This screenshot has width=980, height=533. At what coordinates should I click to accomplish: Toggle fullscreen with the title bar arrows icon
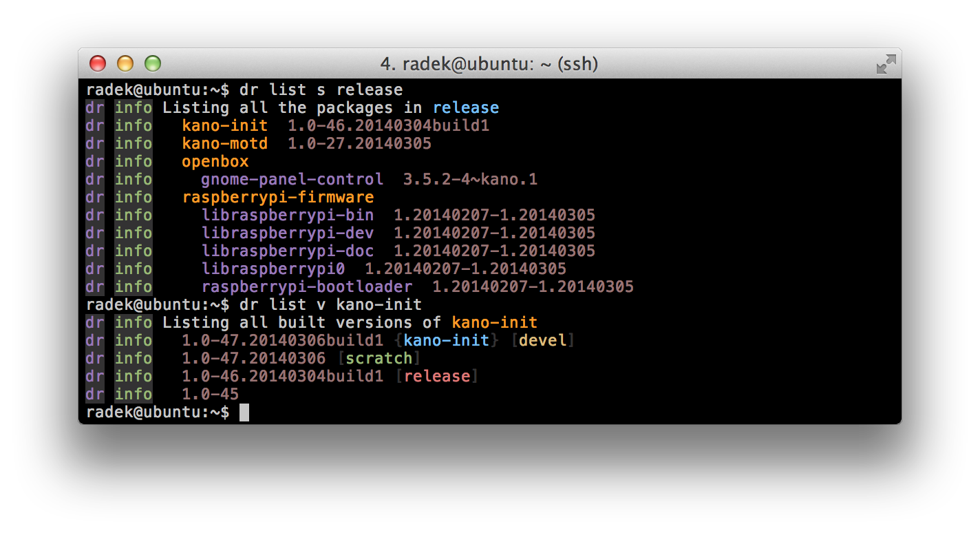(886, 64)
